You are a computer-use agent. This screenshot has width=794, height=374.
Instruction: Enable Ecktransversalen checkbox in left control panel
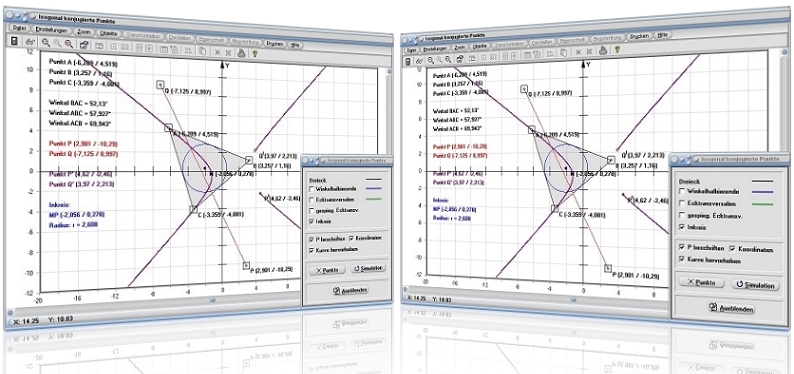(x=311, y=200)
